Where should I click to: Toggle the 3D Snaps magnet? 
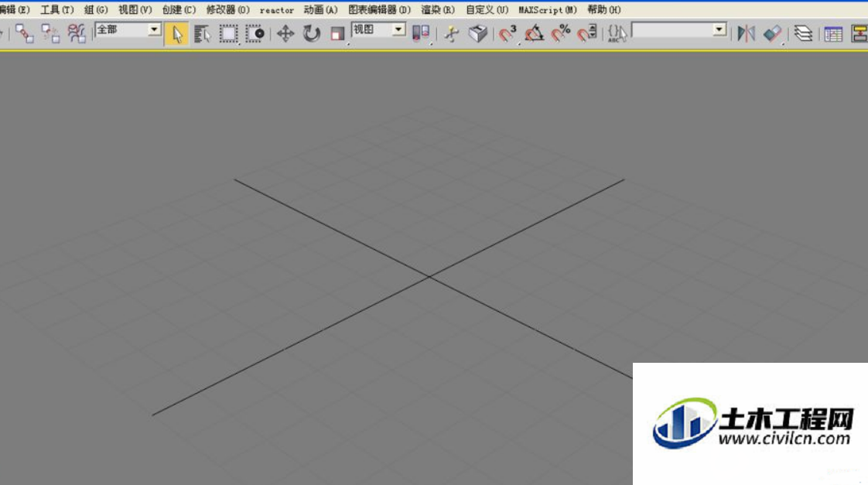pos(507,34)
